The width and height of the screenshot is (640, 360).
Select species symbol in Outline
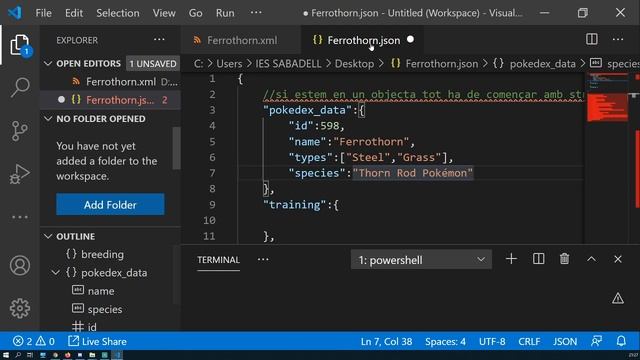click(x=104, y=309)
